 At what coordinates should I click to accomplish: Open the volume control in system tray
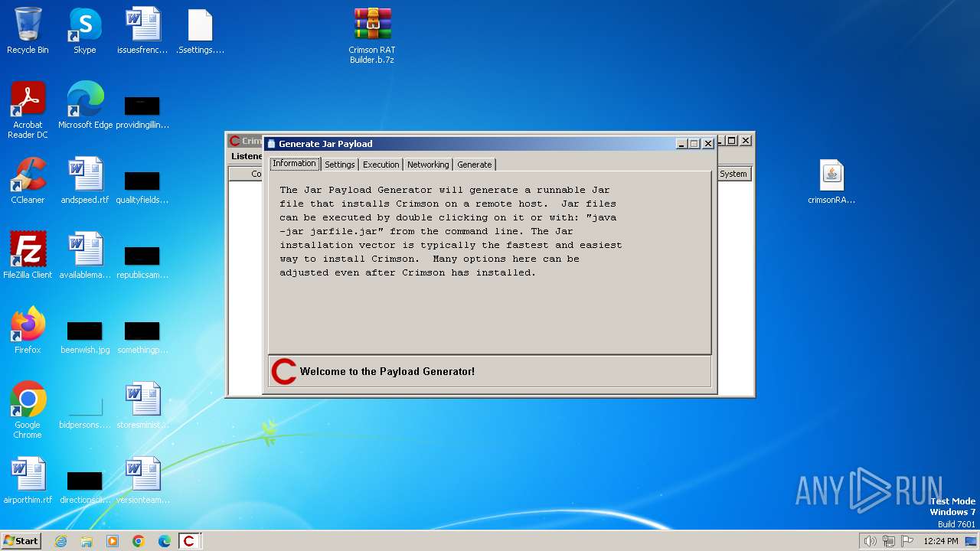pos(870,541)
